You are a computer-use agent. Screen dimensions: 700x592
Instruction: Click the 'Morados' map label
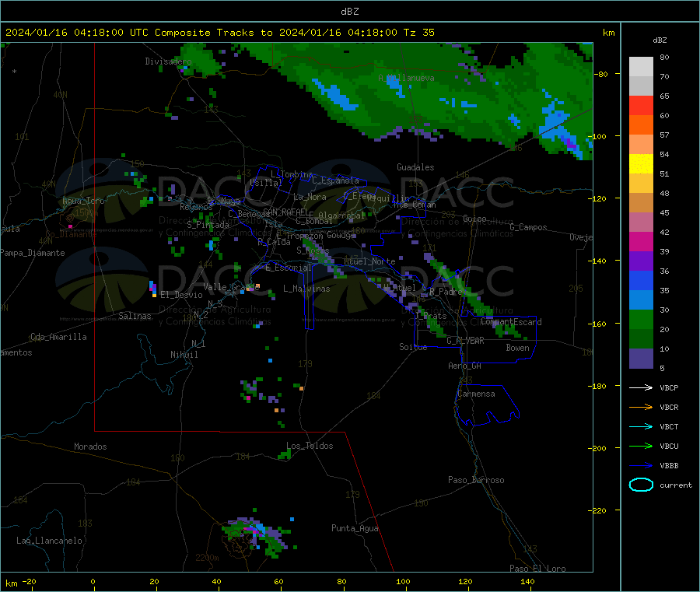click(x=90, y=447)
